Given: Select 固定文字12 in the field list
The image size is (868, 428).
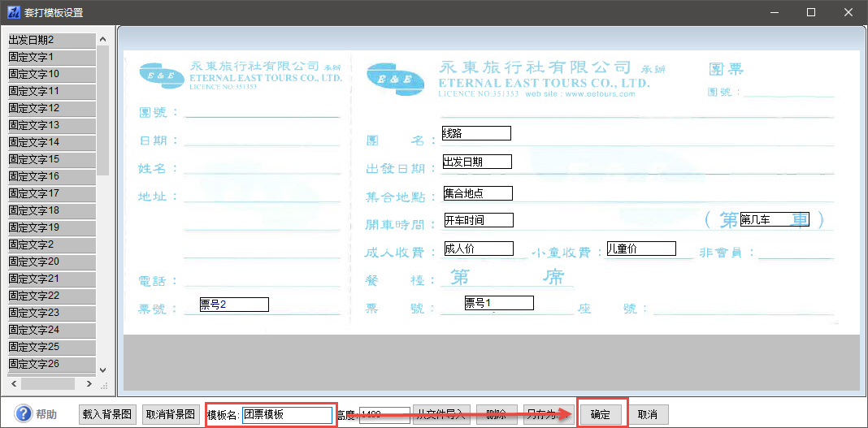Looking at the screenshot, I should pos(51,108).
